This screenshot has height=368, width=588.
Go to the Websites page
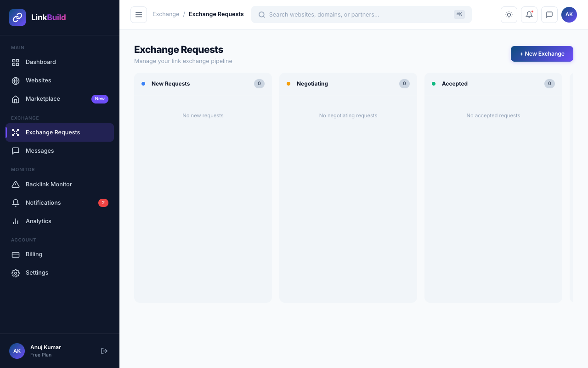coord(60,80)
